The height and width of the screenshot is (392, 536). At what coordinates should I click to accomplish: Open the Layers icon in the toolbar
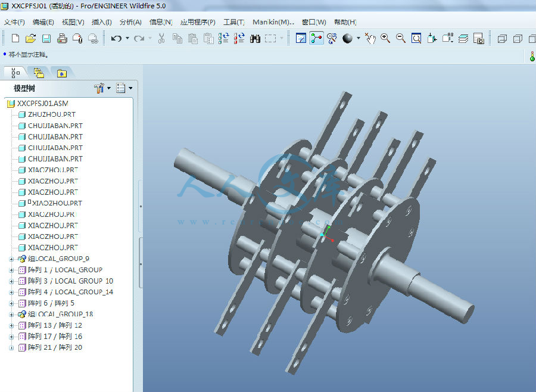(463, 38)
